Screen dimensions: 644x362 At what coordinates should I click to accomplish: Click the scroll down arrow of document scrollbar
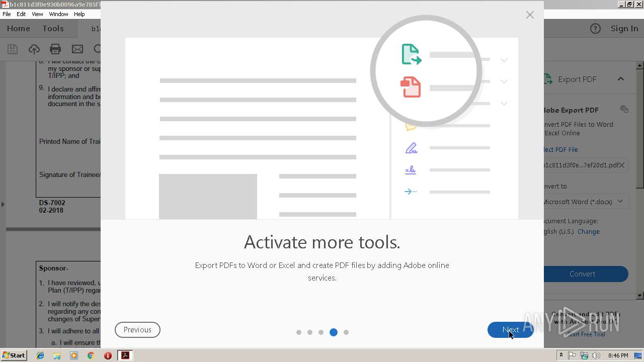tap(640, 296)
